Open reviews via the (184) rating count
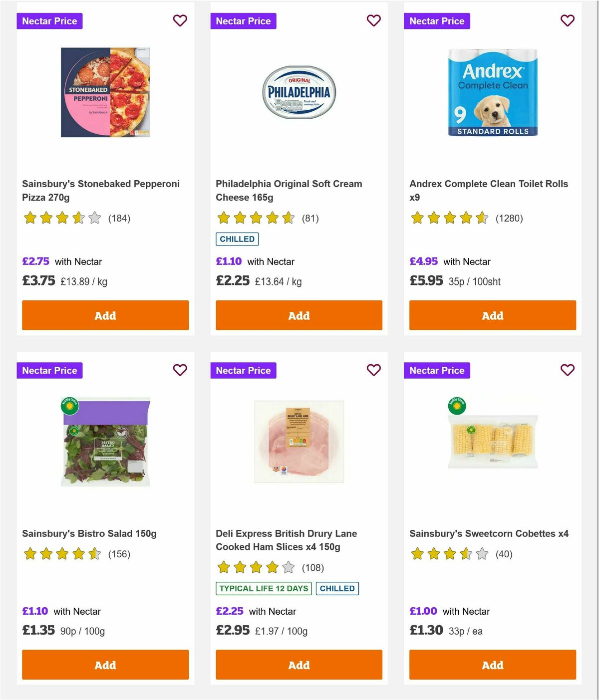This screenshot has width=599, height=700. coord(119,218)
